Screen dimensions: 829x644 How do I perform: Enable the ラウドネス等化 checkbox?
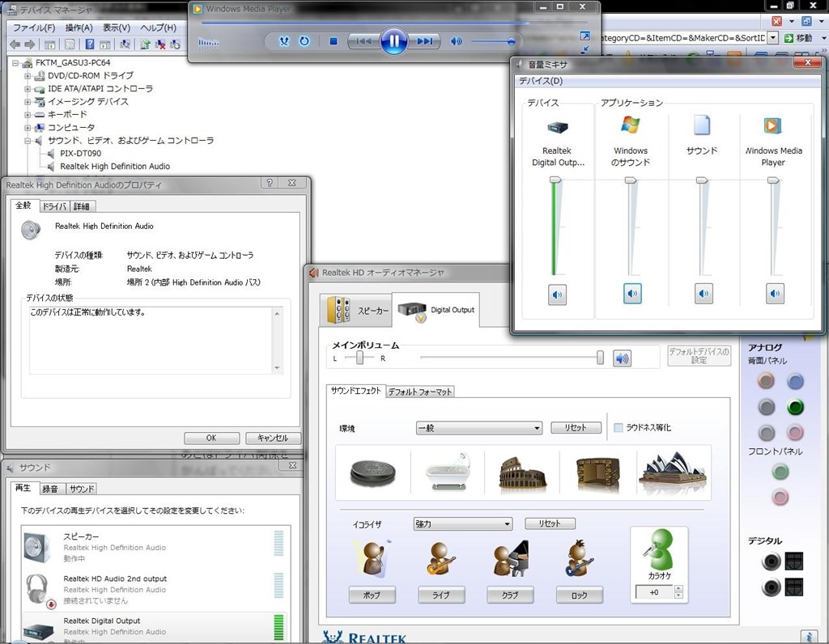pos(619,428)
